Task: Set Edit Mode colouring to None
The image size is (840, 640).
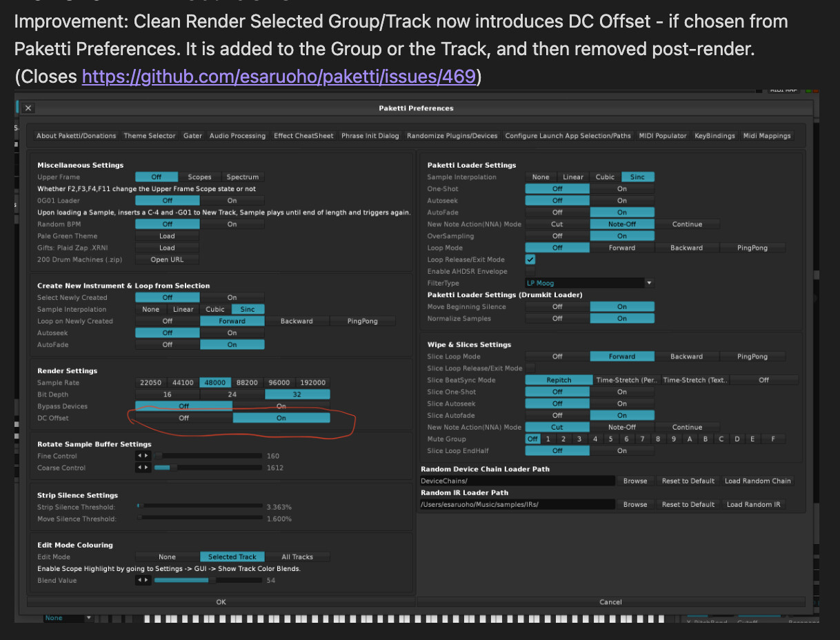Action: click(x=168, y=557)
